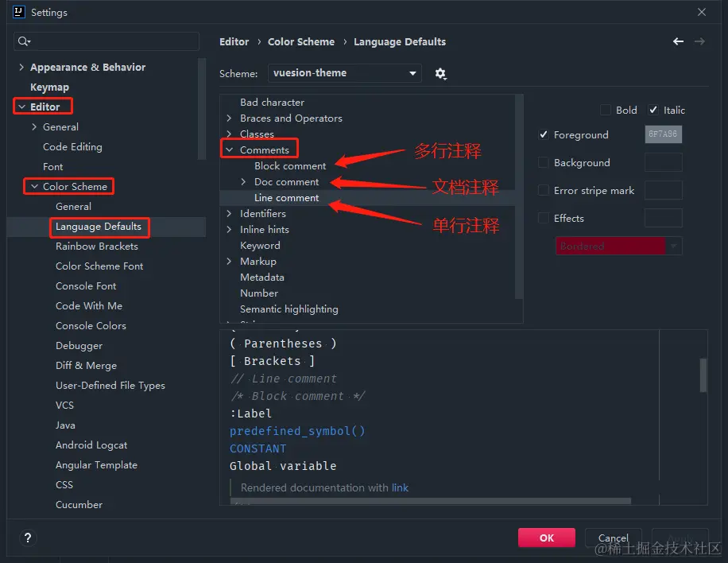Enable the Effects checkbox
The width and height of the screenshot is (728, 563).
[x=543, y=219]
